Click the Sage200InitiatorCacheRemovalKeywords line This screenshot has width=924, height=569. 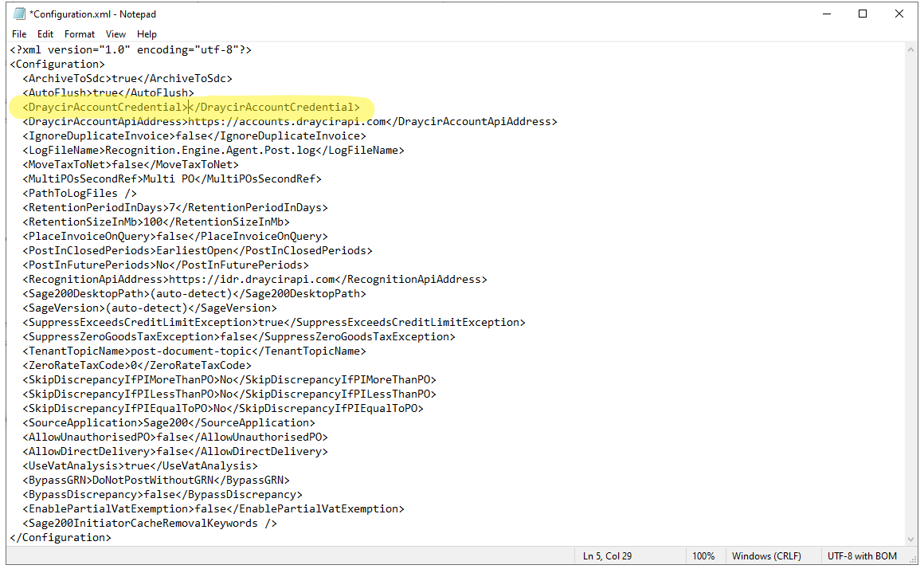(x=150, y=523)
